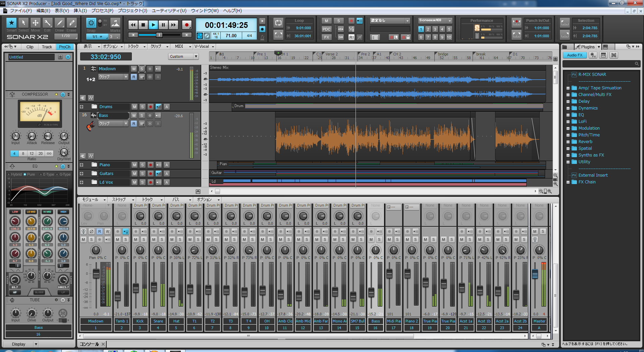644x352 pixels.
Task: Expand the Drums track folder
Action: 82,107
